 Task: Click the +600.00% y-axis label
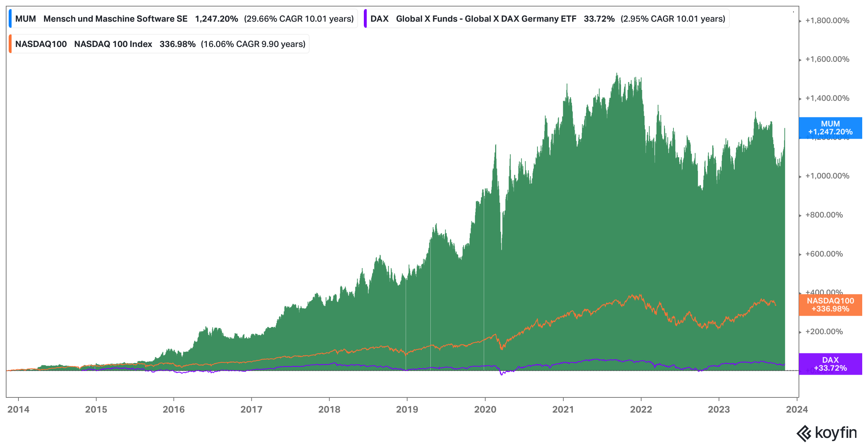click(x=824, y=254)
